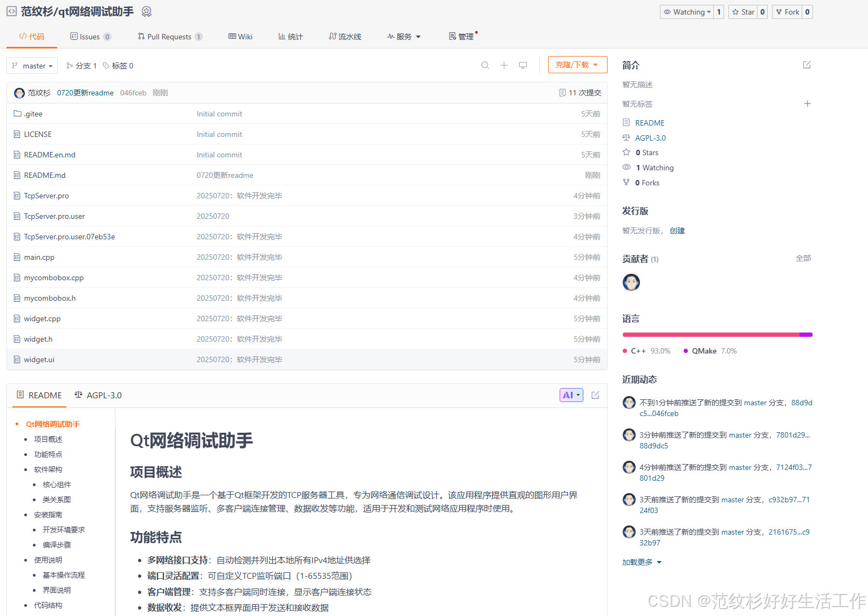Open TcpServer.pro.user.07eb53e file
The width and height of the screenshot is (868, 616).
[x=70, y=237]
